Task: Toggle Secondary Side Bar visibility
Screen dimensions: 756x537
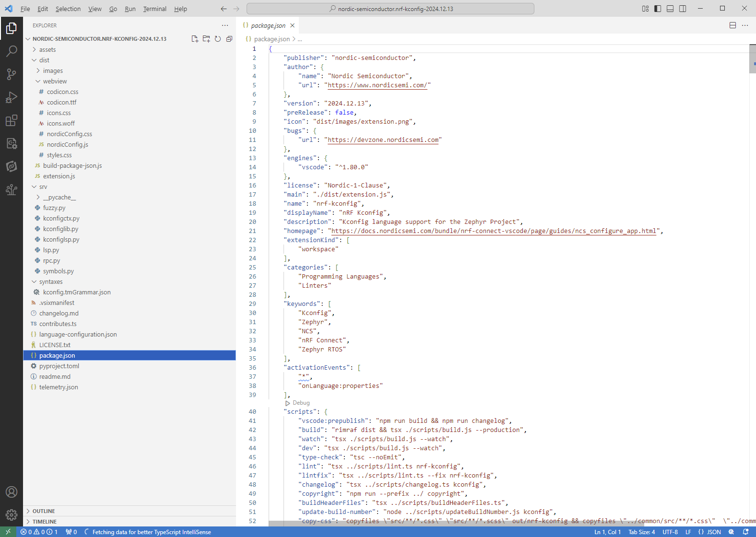Action: 683,9
